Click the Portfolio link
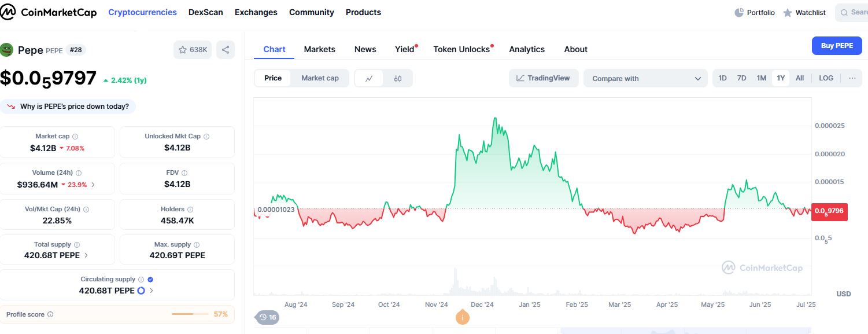Image resolution: width=868 pixels, height=334 pixels. (760, 12)
